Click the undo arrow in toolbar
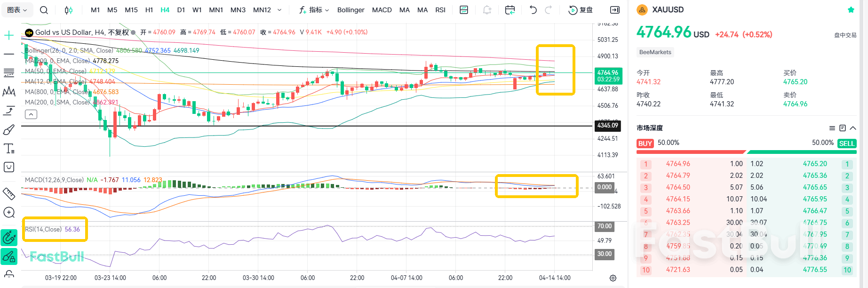 tap(533, 10)
